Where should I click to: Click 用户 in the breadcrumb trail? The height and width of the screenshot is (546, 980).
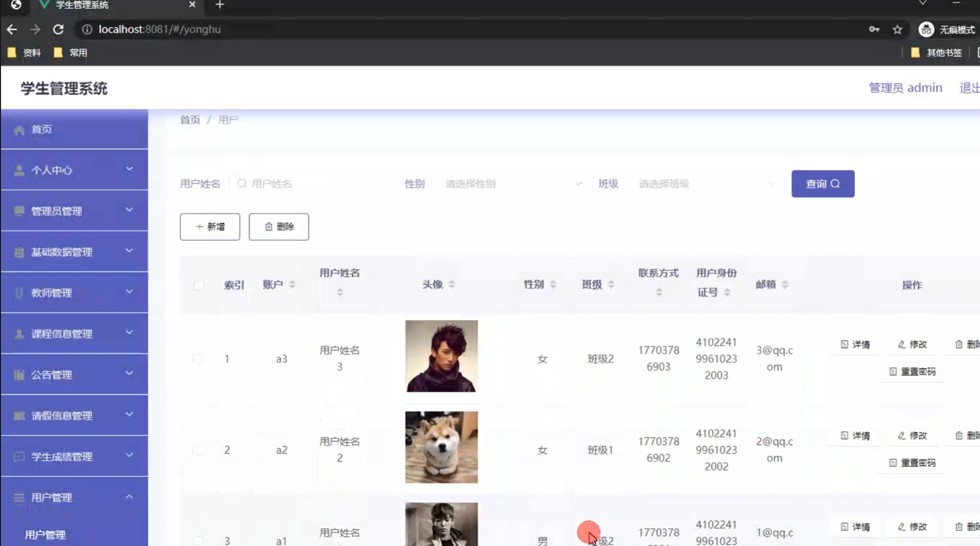[227, 119]
